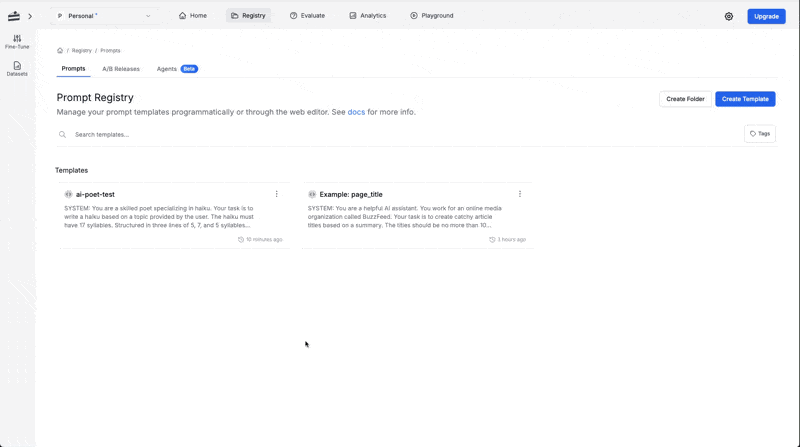This screenshot has height=447, width=800.
Task: Open the Example: page_title three-dot menu
Action: 520,194
